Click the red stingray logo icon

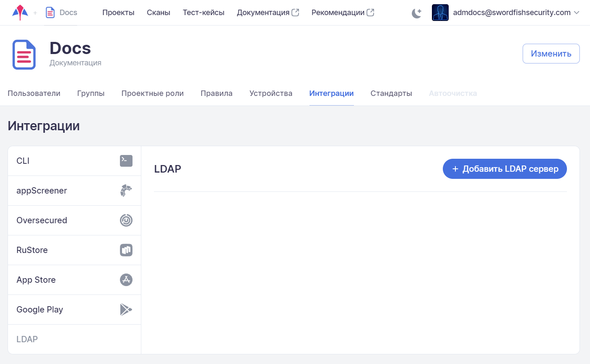20,13
